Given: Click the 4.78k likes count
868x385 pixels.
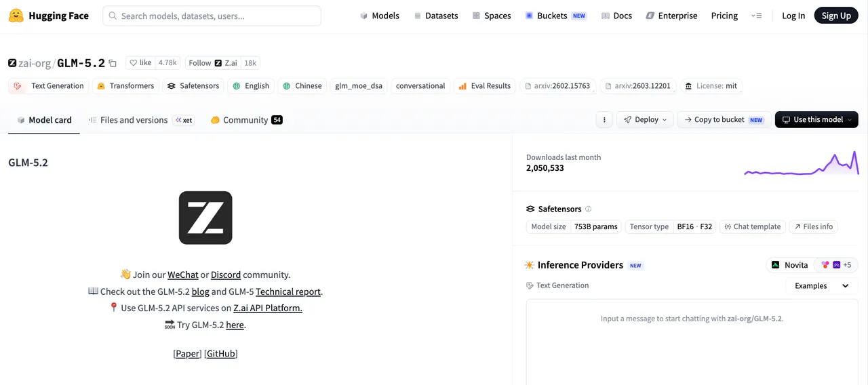Looking at the screenshot, I should pos(167,62).
